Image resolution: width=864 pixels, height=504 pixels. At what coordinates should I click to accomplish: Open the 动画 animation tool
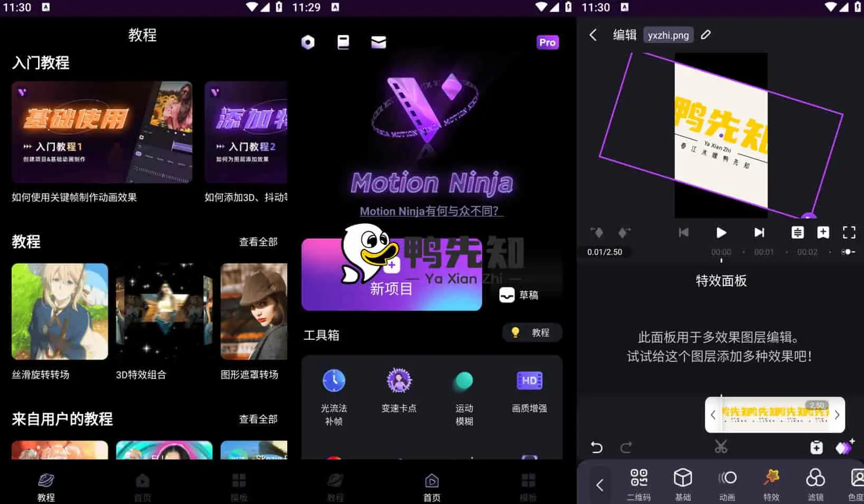pyautogui.click(x=727, y=485)
